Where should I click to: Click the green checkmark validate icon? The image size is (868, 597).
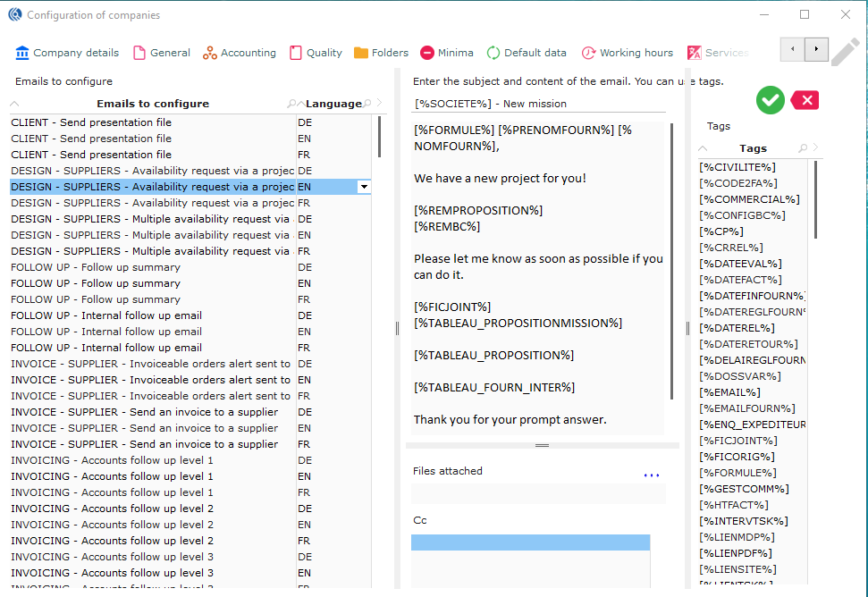point(770,100)
